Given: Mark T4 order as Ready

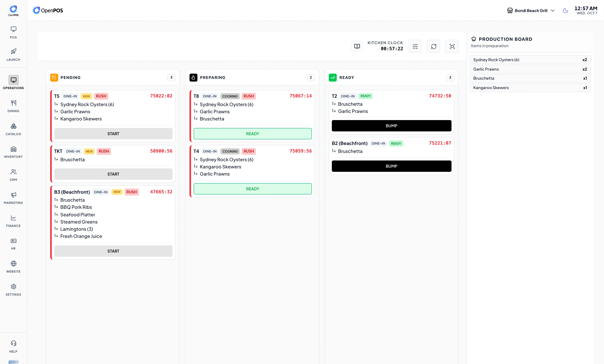Looking at the screenshot, I should (253, 189).
